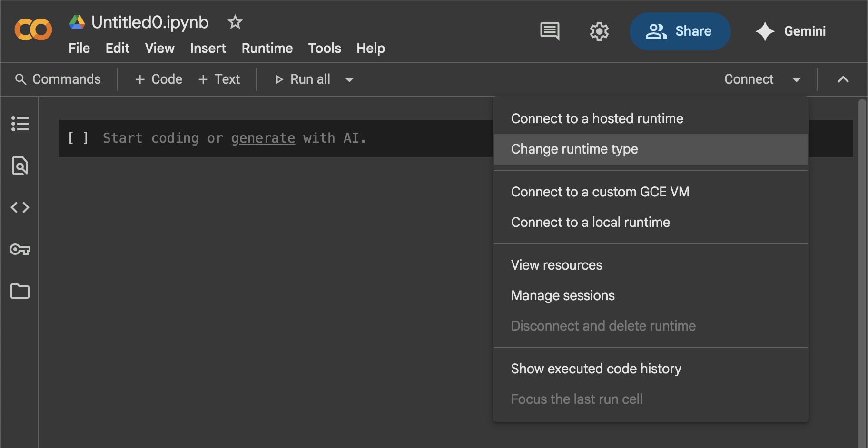The width and height of the screenshot is (868, 448).
Task: Star the notebook Untitled0.ipynb
Action: pyautogui.click(x=235, y=22)
